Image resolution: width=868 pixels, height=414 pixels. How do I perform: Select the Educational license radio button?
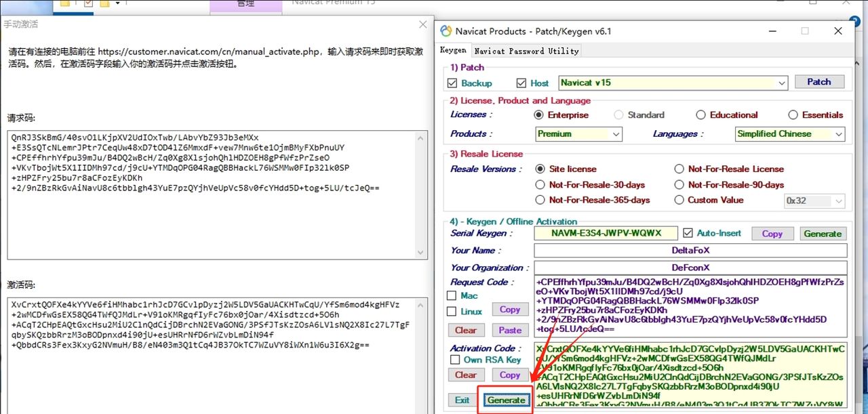click(x=701, y=115)
